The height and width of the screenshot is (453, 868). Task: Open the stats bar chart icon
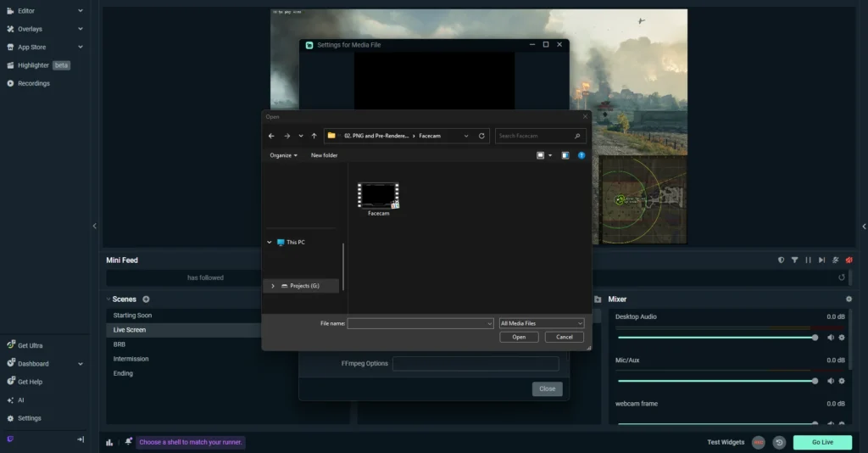(109, 442)
